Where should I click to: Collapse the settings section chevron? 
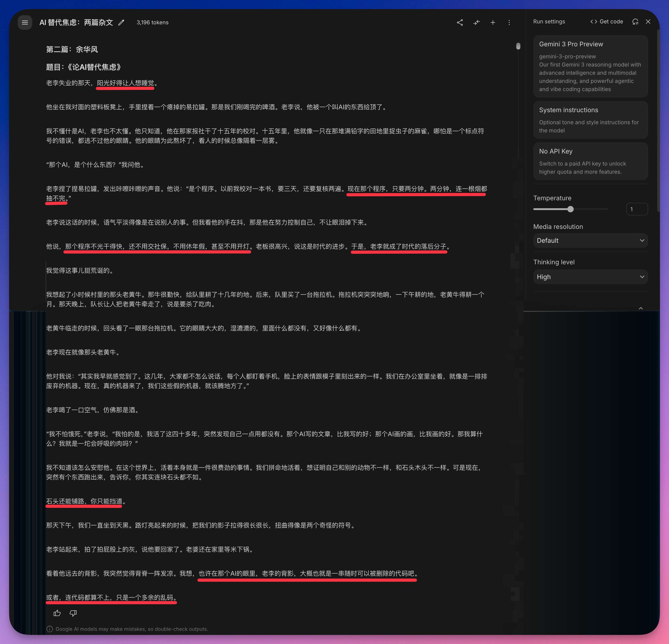click(x=641, y=308)
